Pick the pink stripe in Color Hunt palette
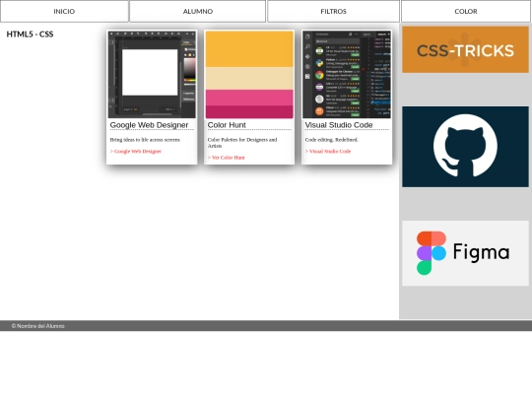The width and height of the screenshot is (532, 399). pyautogui.click(x=249, y=98)
